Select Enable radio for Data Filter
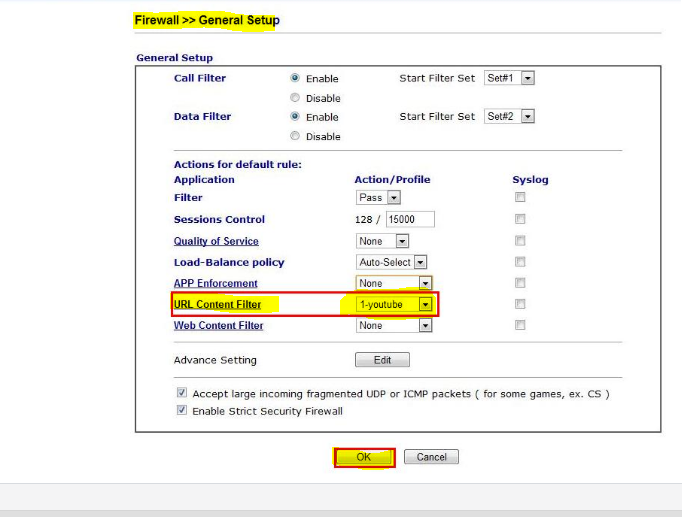This screenshot has width=682, height=517. (295, 117)
